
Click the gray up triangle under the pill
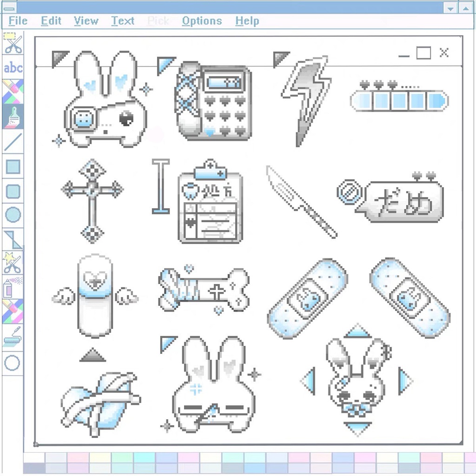(93, 355)
